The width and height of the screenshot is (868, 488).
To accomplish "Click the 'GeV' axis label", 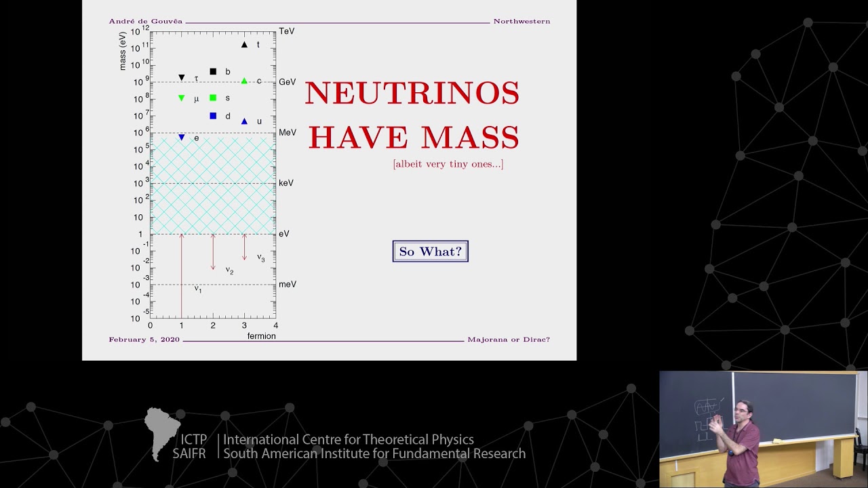I will point(288,82).
